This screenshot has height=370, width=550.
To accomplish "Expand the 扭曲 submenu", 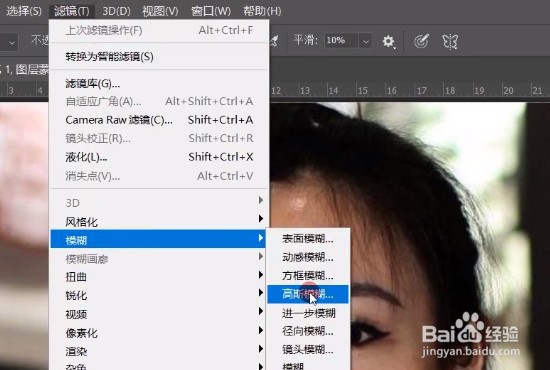I will (158, 277).
